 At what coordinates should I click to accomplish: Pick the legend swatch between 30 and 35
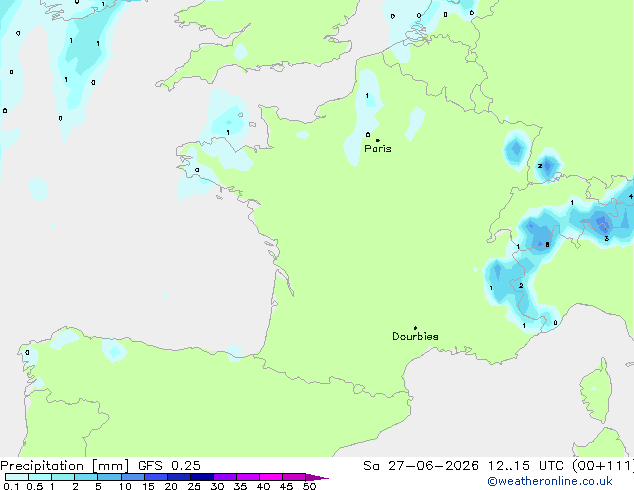[225, 477]
